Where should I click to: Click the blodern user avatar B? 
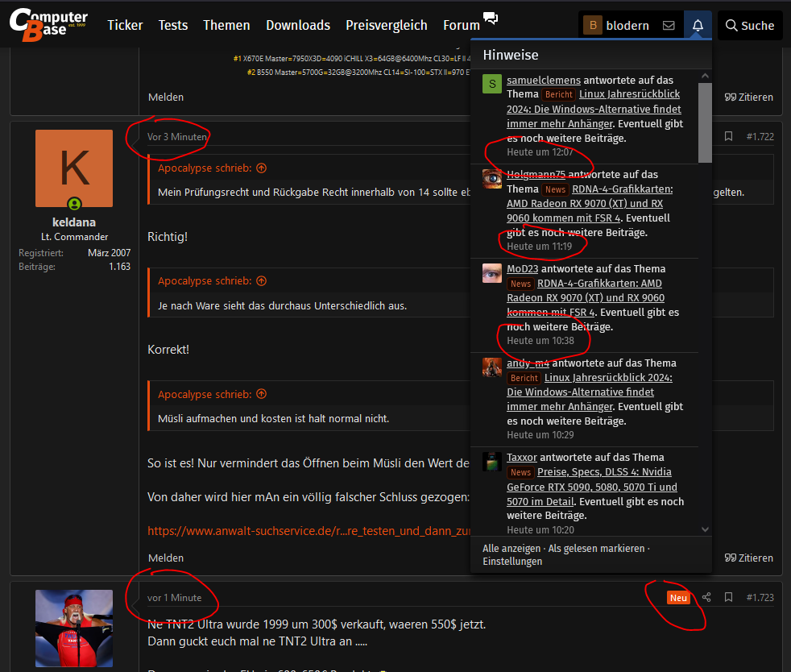(x=593, y=25)
